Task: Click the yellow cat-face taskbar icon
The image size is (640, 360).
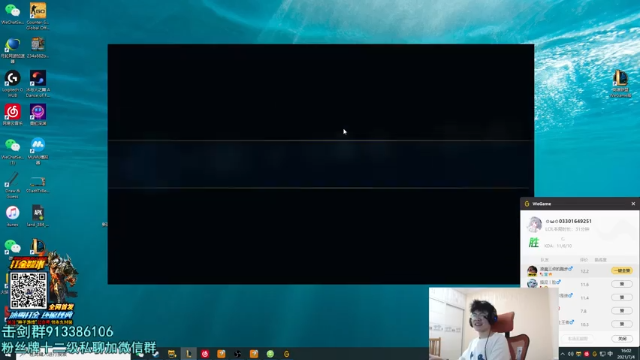Action: [x=172, y=354]
